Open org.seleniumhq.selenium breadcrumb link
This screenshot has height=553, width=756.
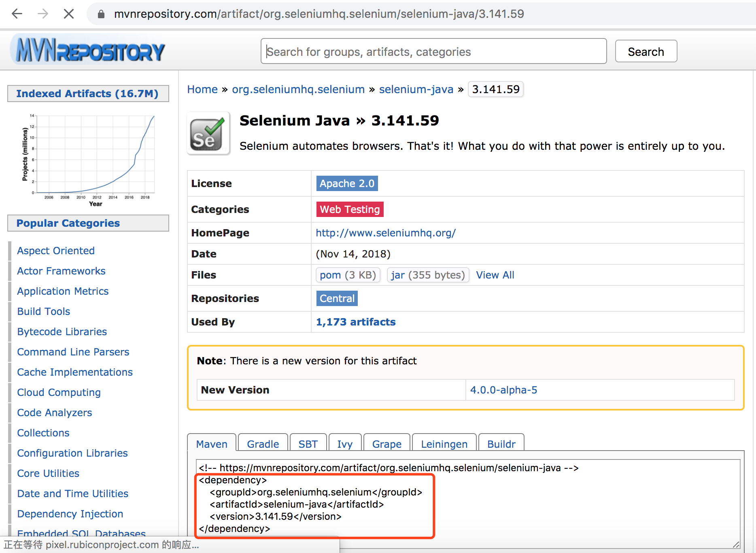[298, 89]
